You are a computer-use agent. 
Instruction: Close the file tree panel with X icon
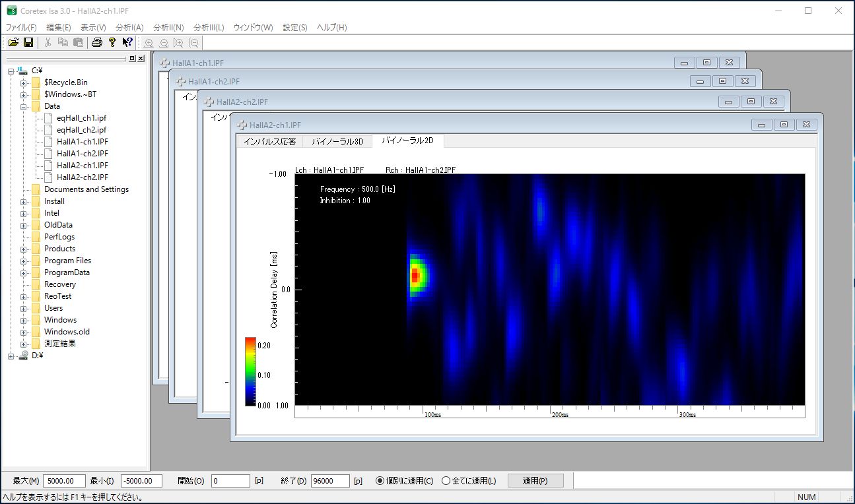click(141, 59)
